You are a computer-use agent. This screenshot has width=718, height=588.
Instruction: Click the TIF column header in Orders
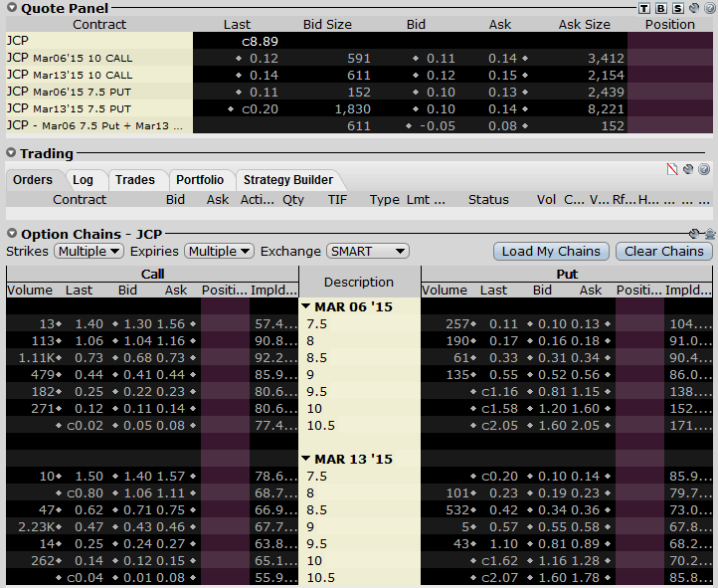pos(337,199)
